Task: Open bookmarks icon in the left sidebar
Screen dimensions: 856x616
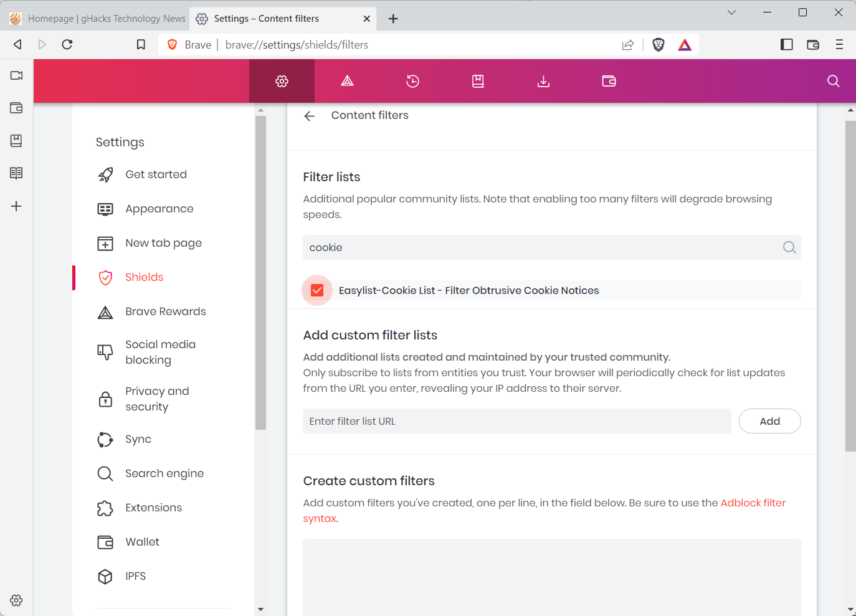Action: tap(16, 140)
